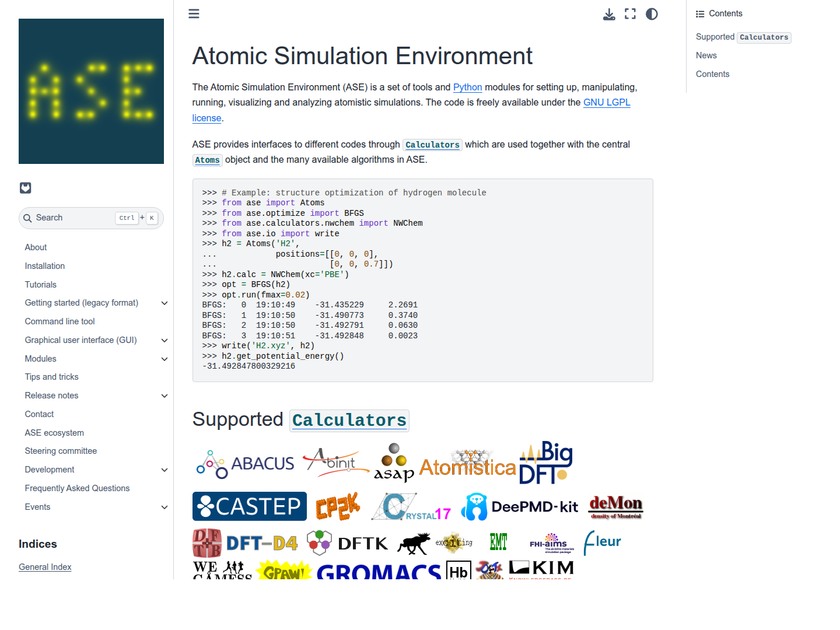This screenshot has width=840, height=630.
Task: Toggle light/dark theme icon
Action: [652, 14]
